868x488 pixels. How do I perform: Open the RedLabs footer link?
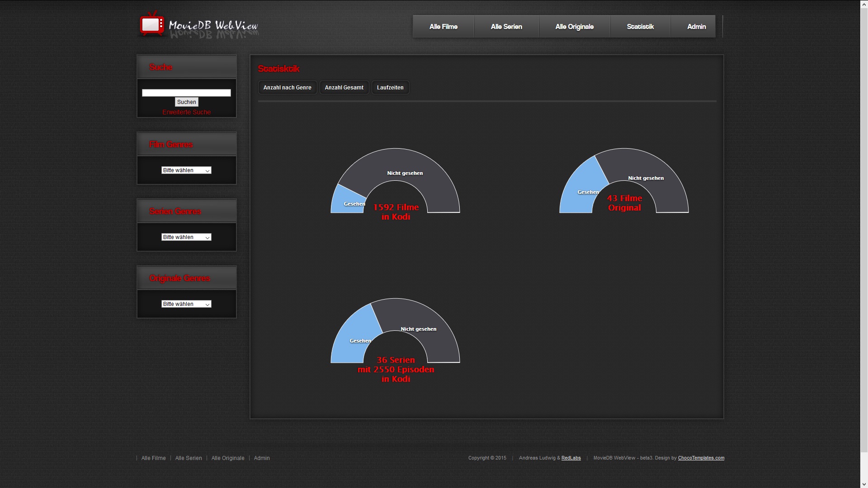[x=571, y=458]
